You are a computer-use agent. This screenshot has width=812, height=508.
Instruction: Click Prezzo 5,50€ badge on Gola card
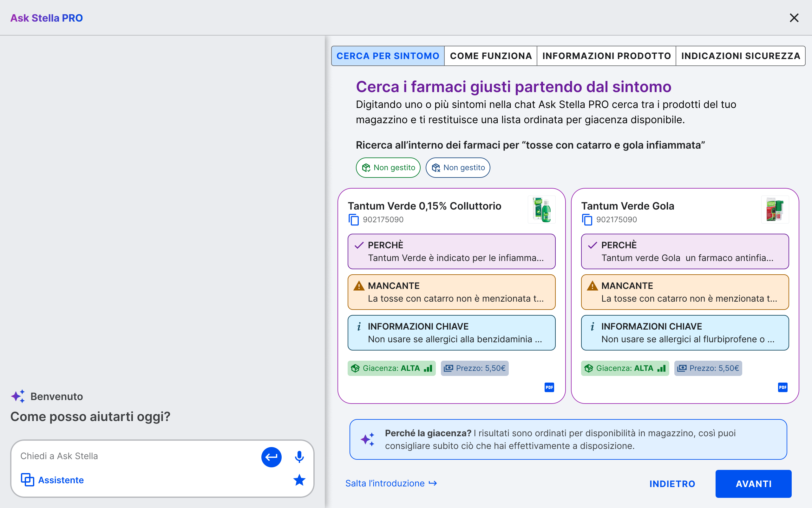[x=708, y=368]
